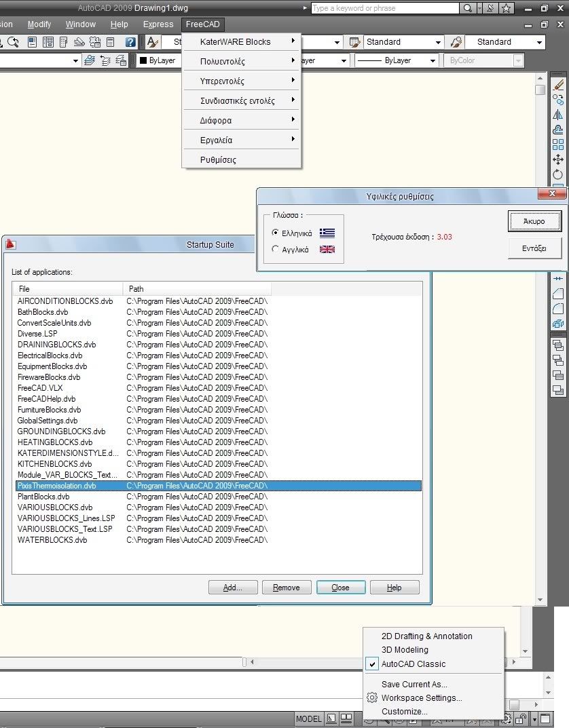Viewport: 569px width, 728px height.
Task: Select HEATINGBLOCKS.dvb in the applications list
Action: (55, 442)
